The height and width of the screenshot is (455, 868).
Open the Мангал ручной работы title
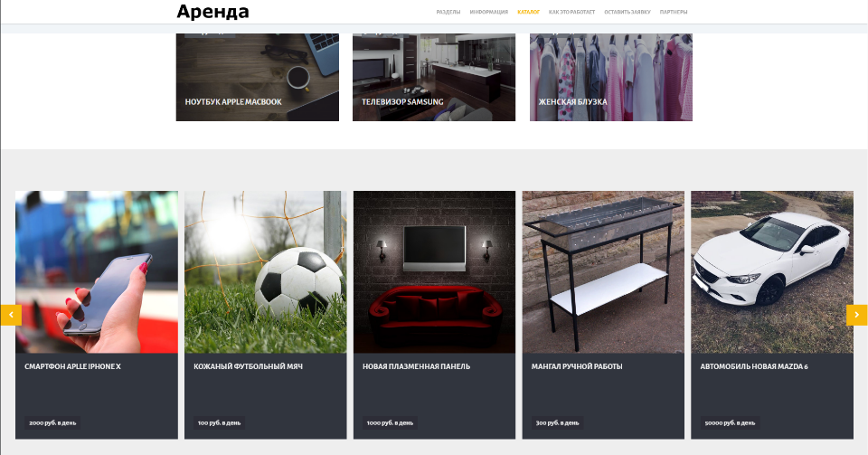pos(577,366)
